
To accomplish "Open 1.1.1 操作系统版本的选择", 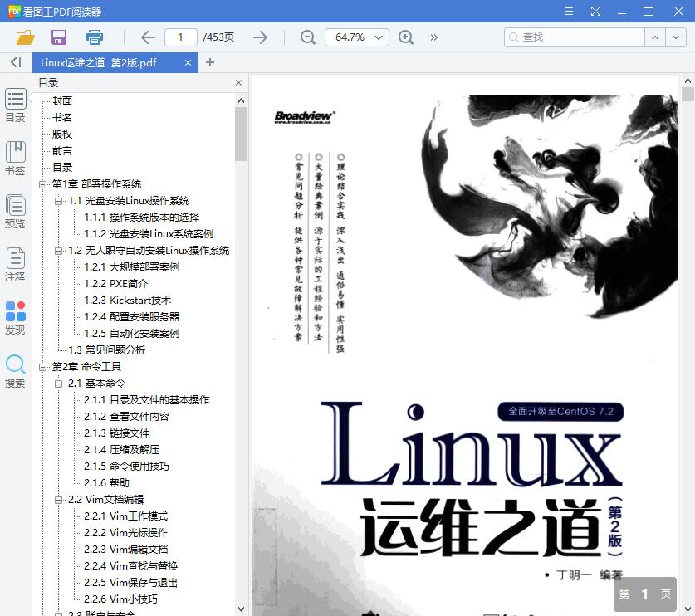I will (142, 218).
